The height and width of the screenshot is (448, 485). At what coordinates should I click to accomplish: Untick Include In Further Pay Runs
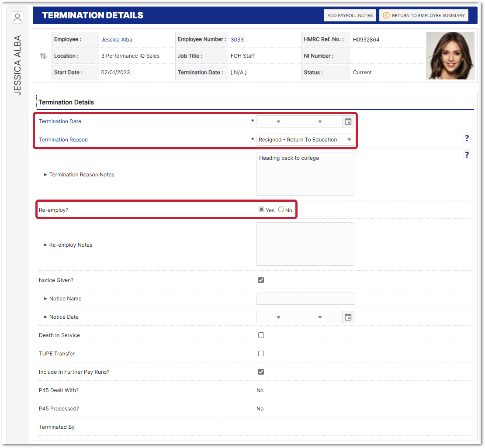(261, 372)
